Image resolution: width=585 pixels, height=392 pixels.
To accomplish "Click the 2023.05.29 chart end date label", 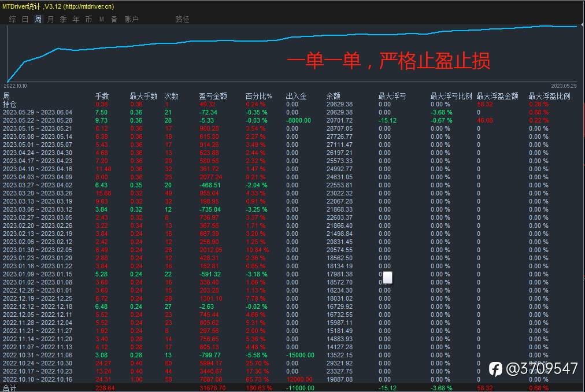I will click(564, 86).
